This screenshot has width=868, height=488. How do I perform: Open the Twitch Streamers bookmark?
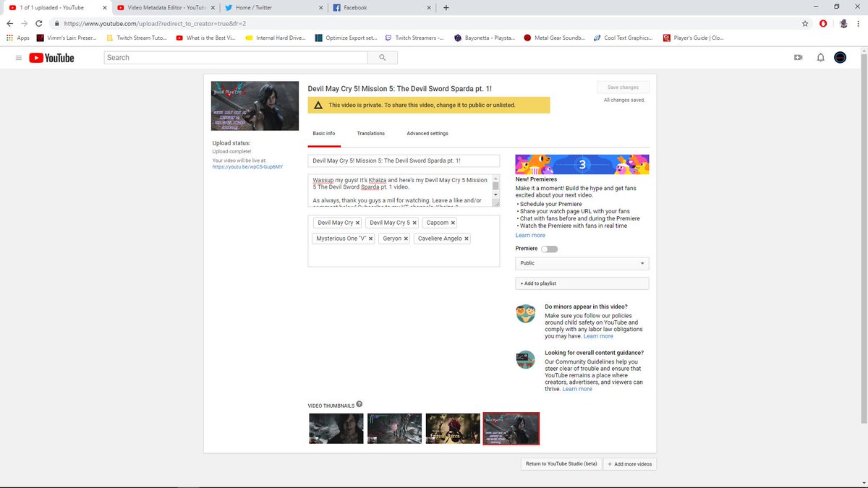(x=414, y=38)
